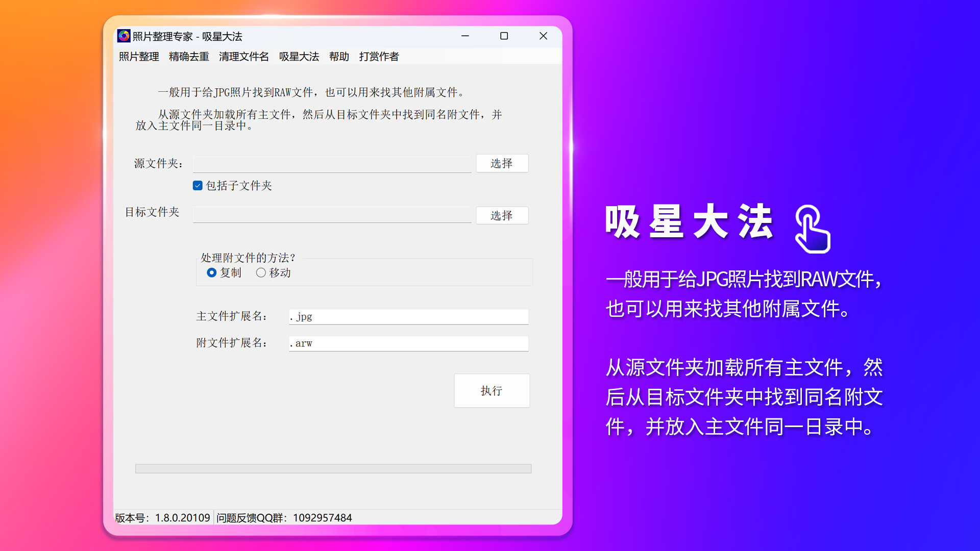Open the 帮助 menu
Viewport: 980px width, 551px height.
tap(338, 57)
